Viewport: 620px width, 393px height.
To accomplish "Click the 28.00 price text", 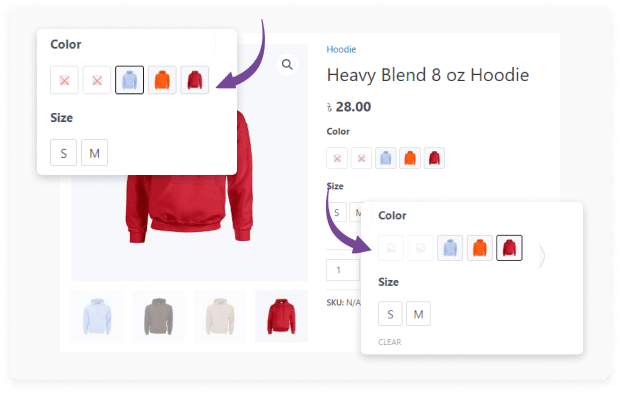I will pyautogui.click(x=353, y=107).
